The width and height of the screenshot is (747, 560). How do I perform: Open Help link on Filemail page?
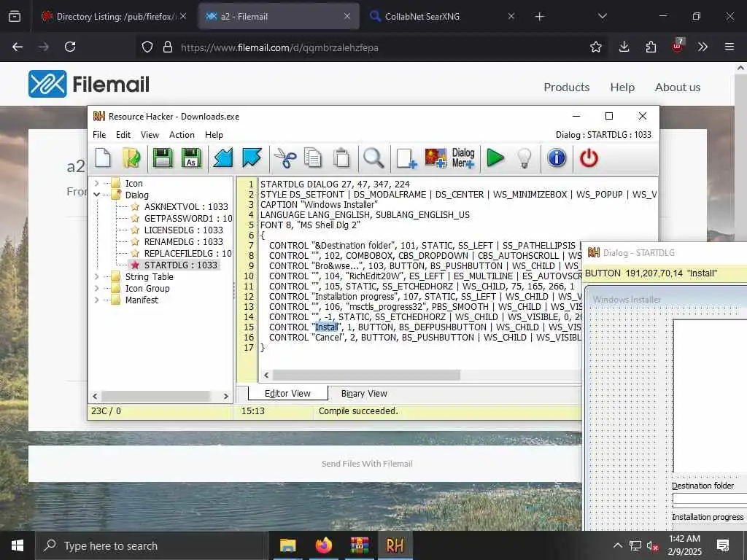pos(622,87)
